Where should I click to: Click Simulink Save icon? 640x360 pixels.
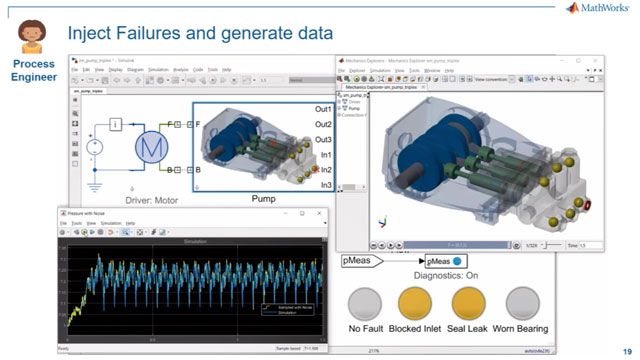point(105,80)
